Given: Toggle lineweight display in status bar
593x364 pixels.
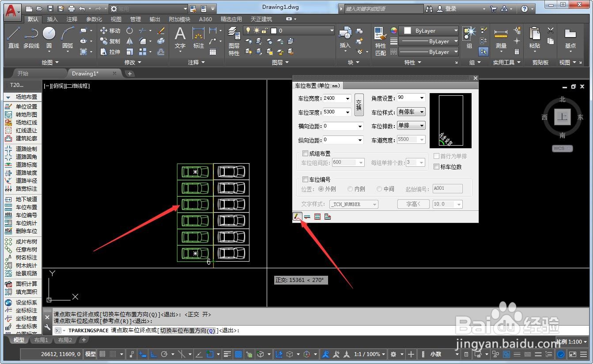Looking at the screenshot, I should [x=227, y=354].
